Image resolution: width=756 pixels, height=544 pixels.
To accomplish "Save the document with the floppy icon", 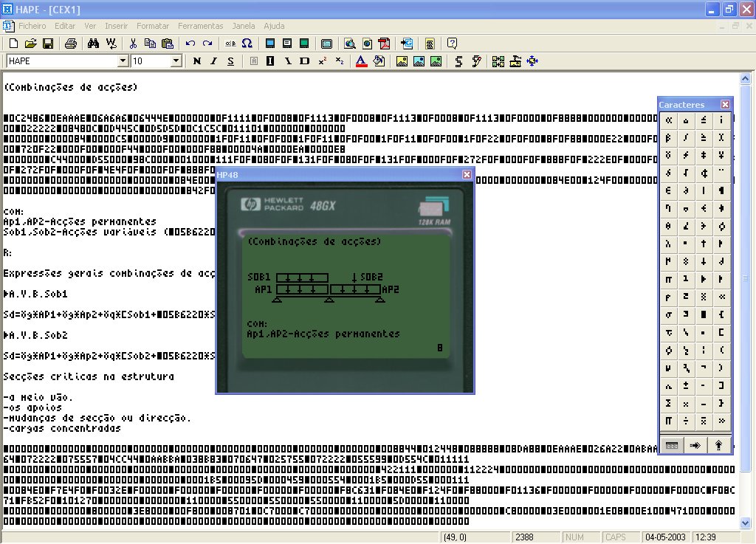I will click(x=48, y=44).
